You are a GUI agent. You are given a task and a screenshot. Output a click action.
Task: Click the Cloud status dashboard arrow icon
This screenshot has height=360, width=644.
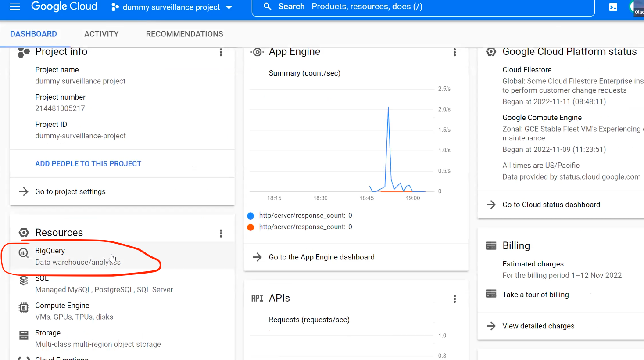[491, 205]
